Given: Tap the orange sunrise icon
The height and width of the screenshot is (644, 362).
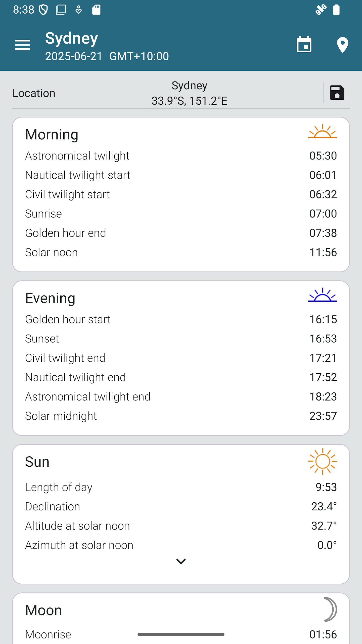Looking at the screenshot, I should [x=323, y=131].
